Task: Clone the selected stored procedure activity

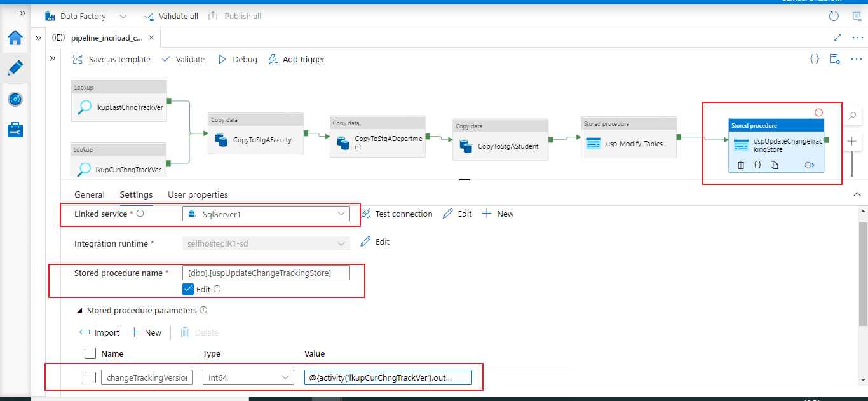Action: tap(774, 165)
